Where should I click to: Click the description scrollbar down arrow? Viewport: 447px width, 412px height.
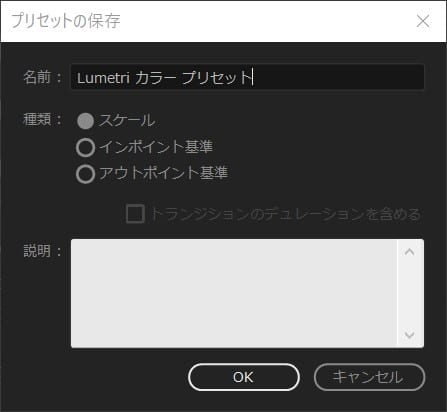(410, 334)
